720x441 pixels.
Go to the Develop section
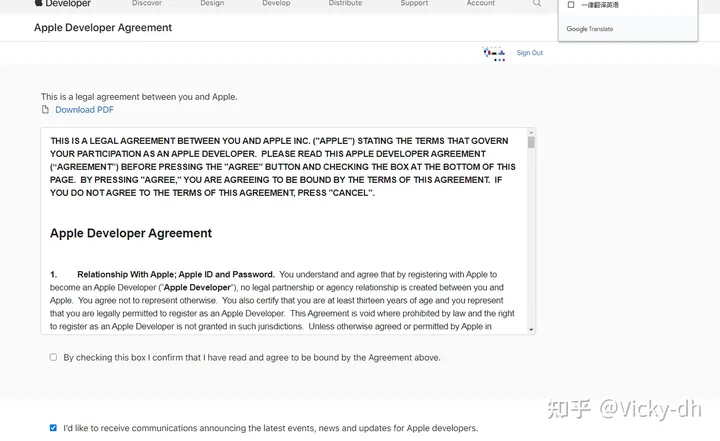[x=276, y=4]
